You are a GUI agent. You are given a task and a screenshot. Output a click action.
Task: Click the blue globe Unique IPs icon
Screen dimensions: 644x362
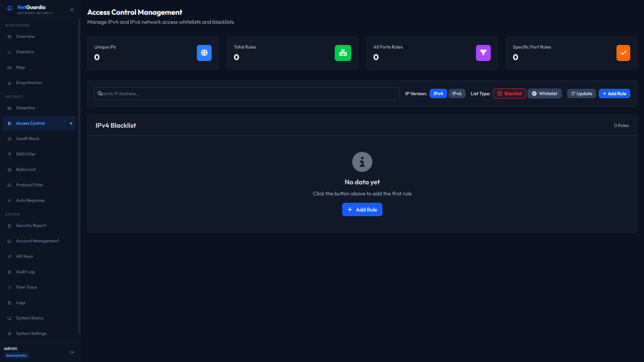coord(204,53)
